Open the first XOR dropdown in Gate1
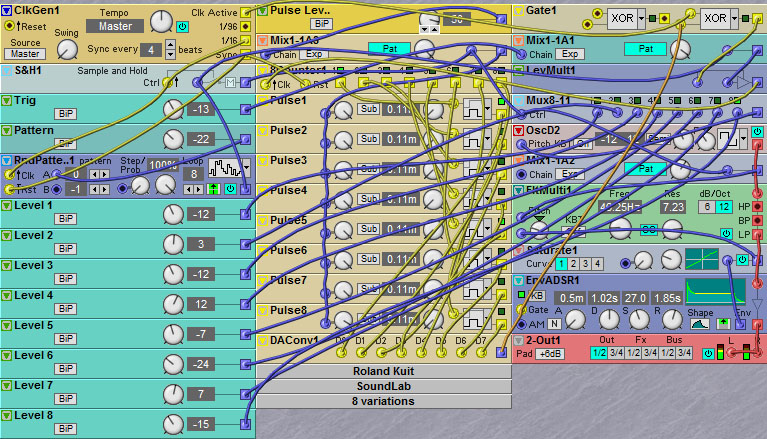767x439 pixels. coord(644,19)
